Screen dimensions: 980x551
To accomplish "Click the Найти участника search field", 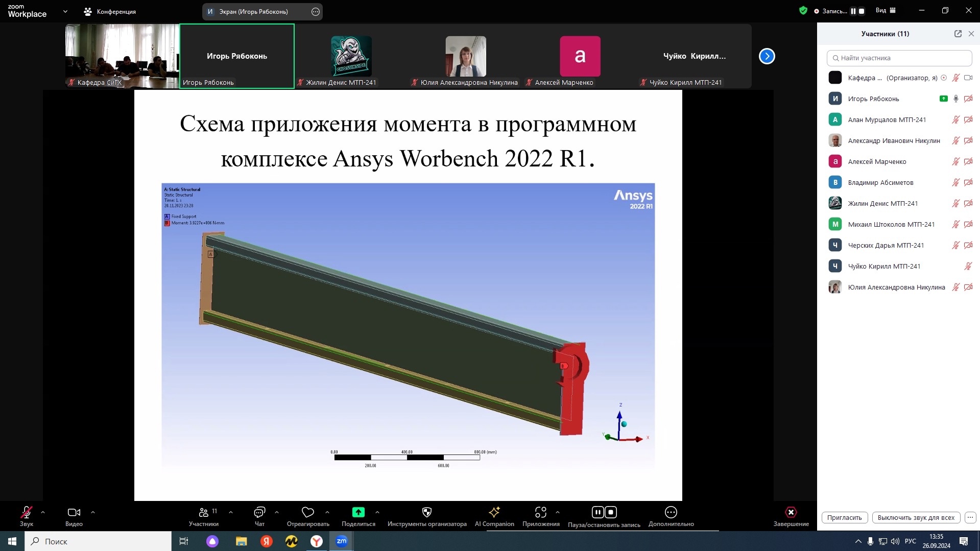I will point(899,58).
